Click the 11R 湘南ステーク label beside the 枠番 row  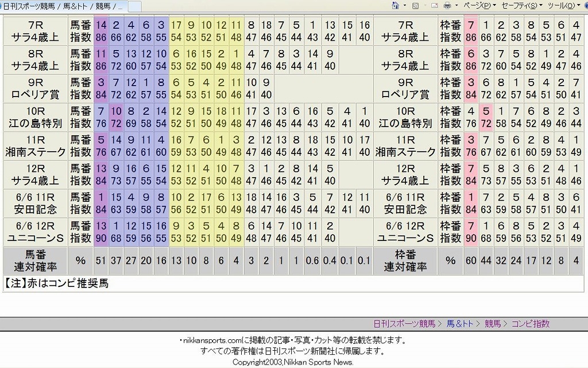[405, 146]
